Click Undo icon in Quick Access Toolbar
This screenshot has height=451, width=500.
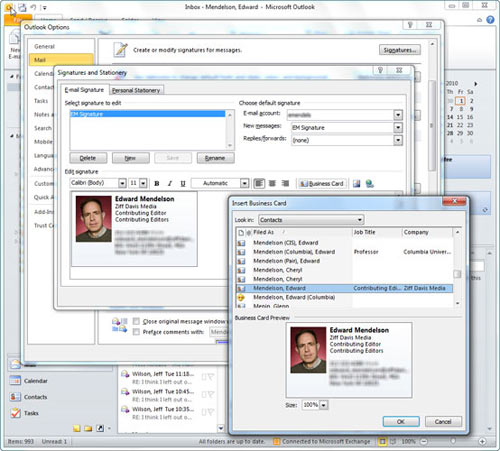[x=33, y=7]
